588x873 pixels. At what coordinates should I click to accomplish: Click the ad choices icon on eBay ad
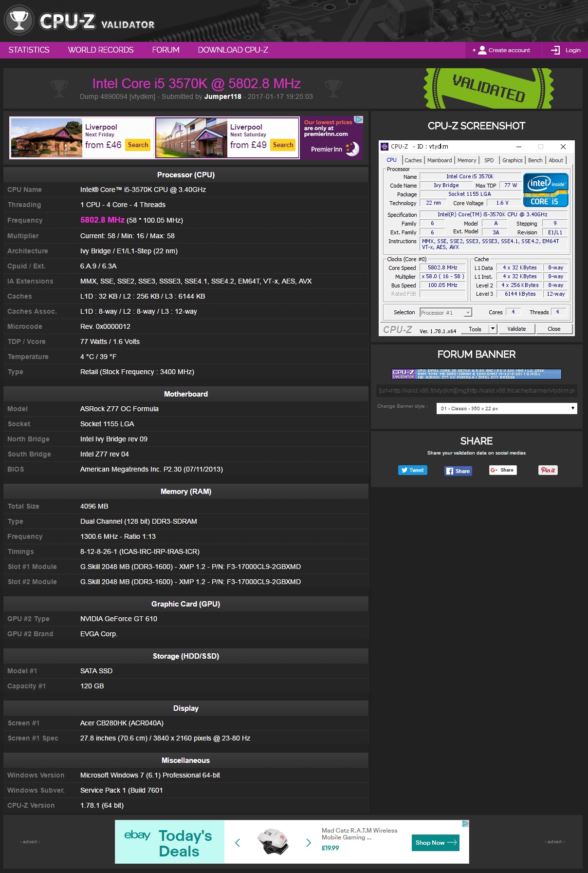[x=465, y=824]
